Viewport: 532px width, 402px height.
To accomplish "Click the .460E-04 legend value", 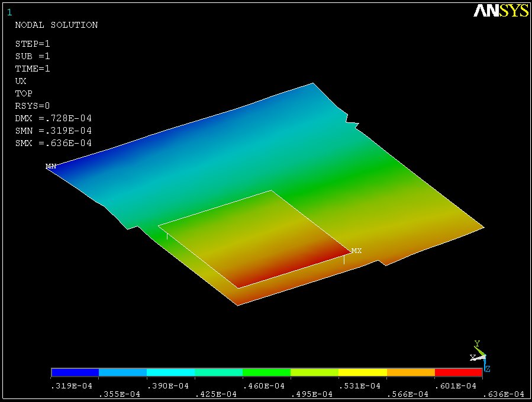I will [263, 385].
